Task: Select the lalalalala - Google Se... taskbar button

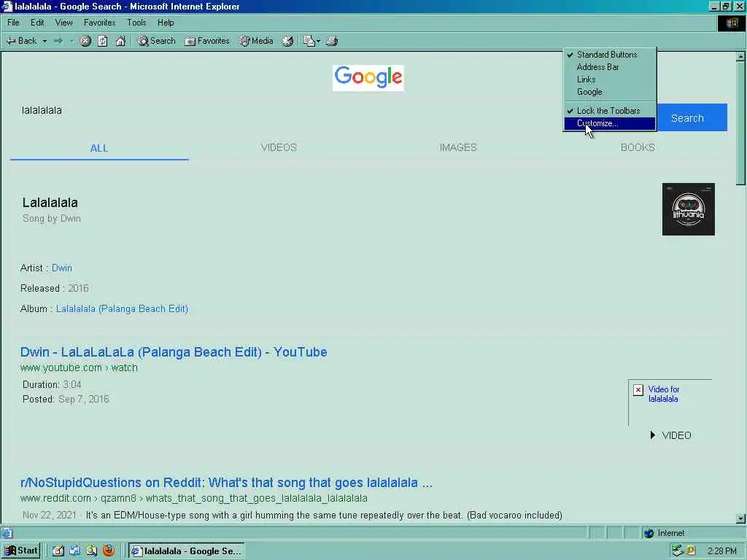Action: [x=186, y=551]
